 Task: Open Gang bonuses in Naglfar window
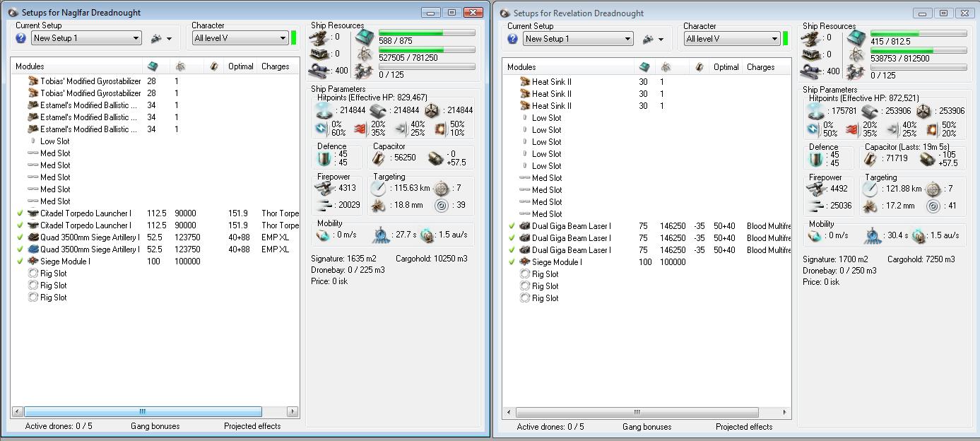155,426
